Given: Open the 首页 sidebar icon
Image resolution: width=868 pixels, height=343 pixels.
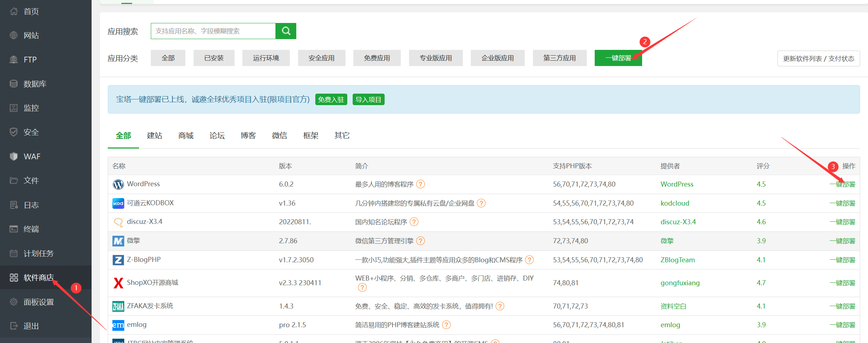Looking at the screenshot, I should point(13,11).
